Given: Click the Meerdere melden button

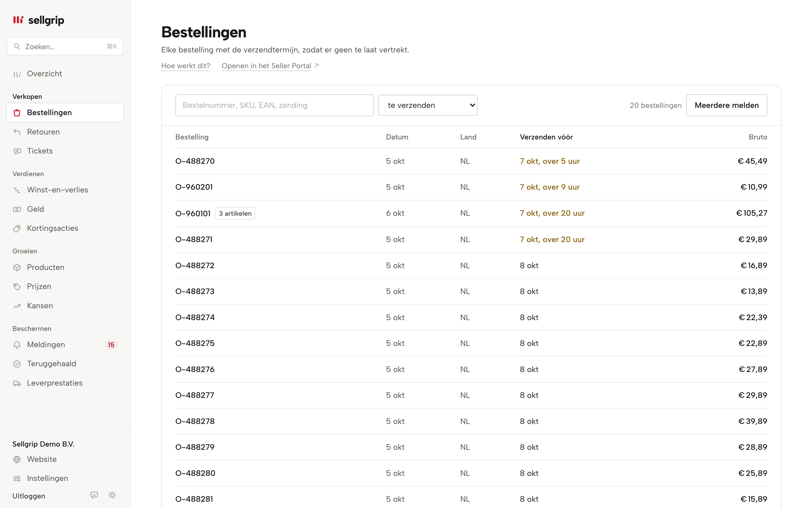Looking at the screenshot, I should tap(727, 105).
